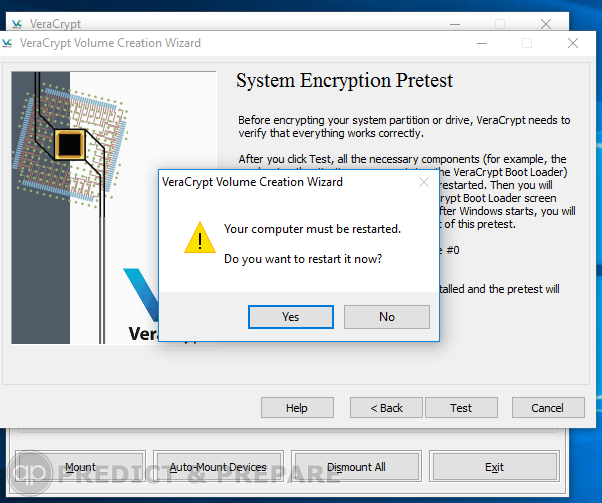Cancel the Volume Creation Wizard
The width and height of the screenshot is (602, 503).
(x=548, y=407)
